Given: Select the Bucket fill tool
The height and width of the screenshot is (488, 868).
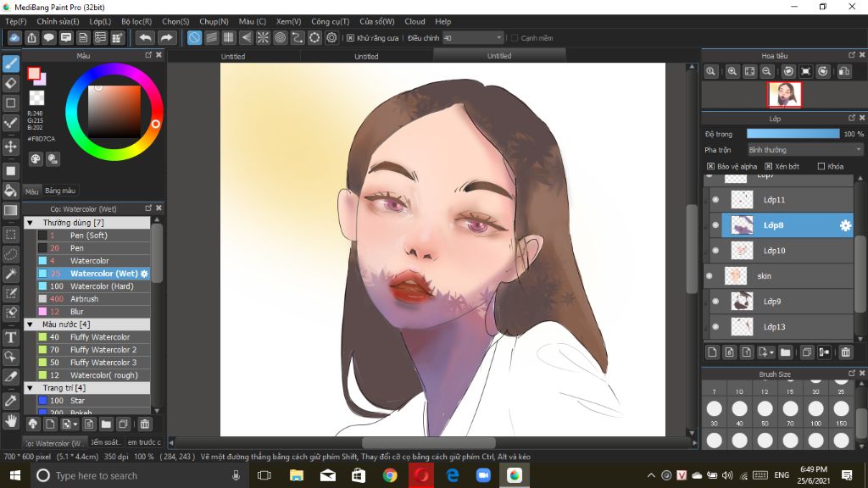Looking at the screenshot, I should (x=10, y=191).
